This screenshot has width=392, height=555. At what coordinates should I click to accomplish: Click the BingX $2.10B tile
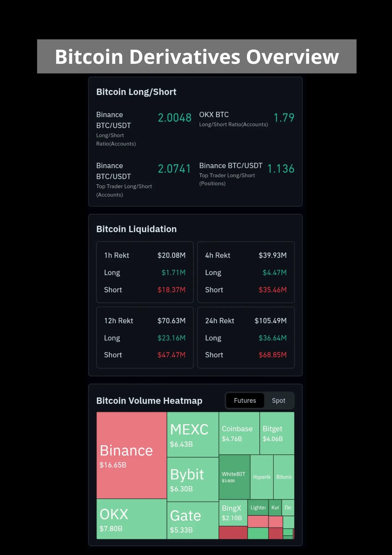(x=233, y=513)
